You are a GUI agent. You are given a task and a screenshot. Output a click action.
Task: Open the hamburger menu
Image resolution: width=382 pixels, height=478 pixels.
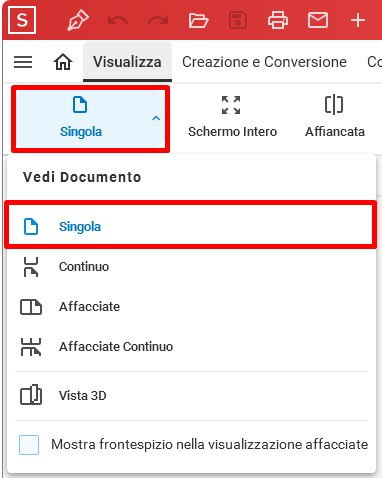23,62
